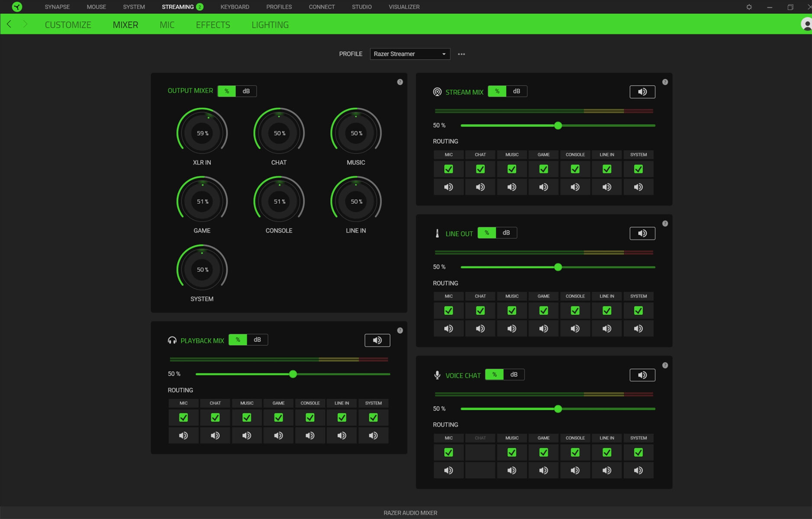Mute the MIC channel in Stream Mix routing

448,187
